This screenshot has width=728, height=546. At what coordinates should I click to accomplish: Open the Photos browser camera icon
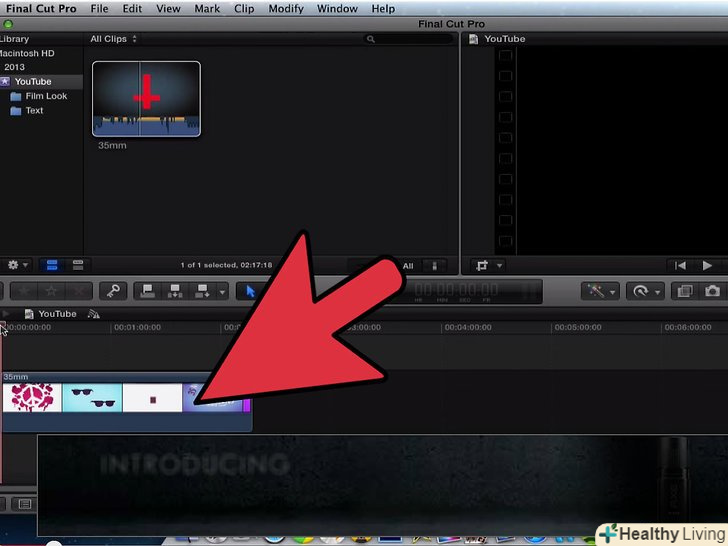[x=712, y=291]
